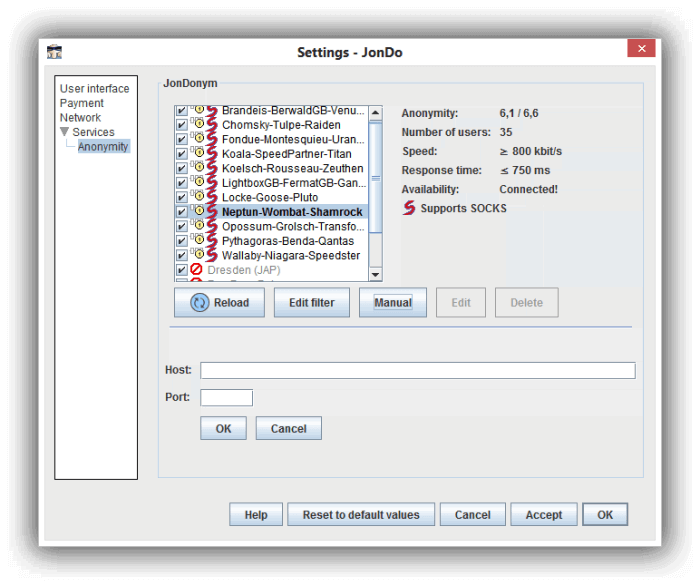Focus the Host input field
This screenshot has height=585, width=700.
tap(418, 370)
